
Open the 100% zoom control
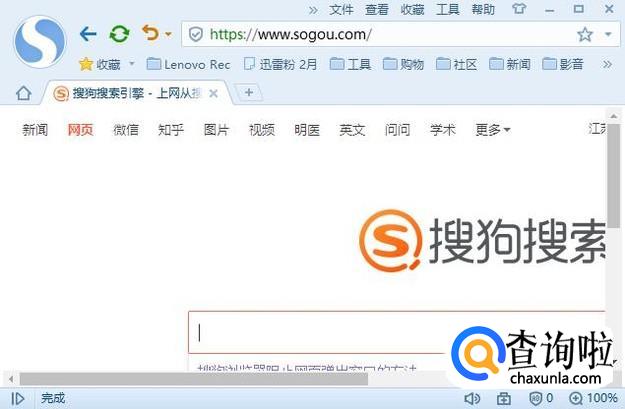(593, 398)
